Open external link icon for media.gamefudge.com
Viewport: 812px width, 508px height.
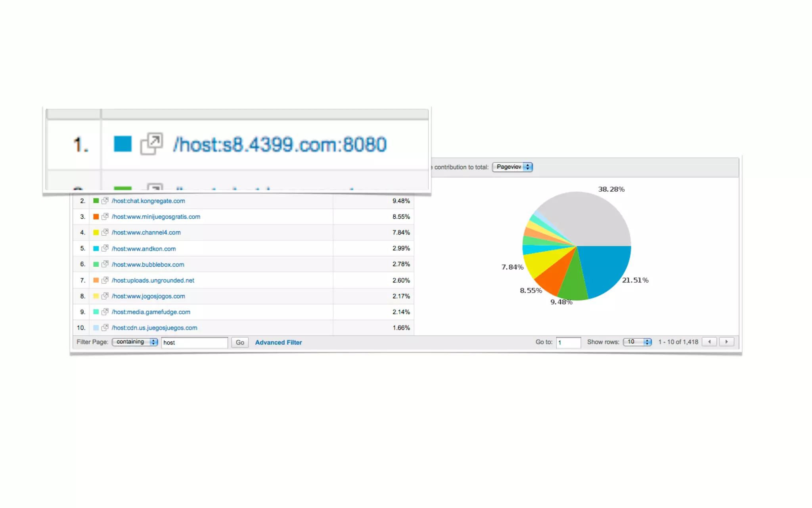click(x=105, y=312)
